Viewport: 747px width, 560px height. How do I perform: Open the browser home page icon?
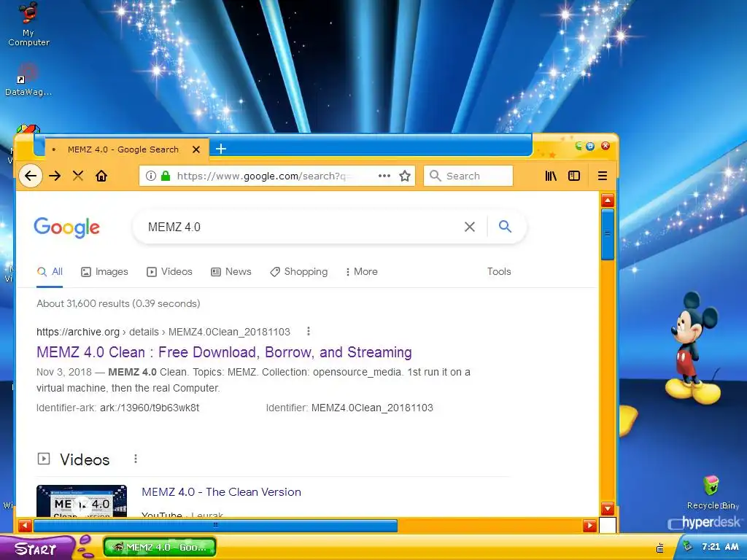(101, 176)
